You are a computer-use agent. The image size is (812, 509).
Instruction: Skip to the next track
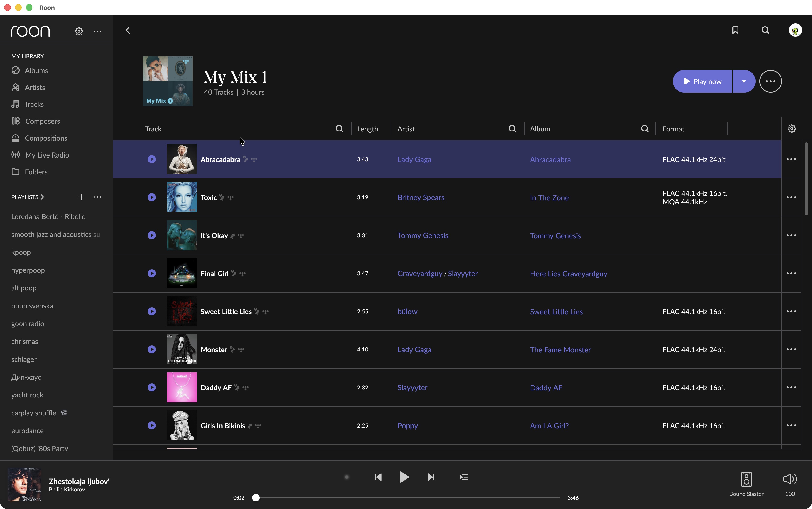pyautogui.click(x=431, y=477)
